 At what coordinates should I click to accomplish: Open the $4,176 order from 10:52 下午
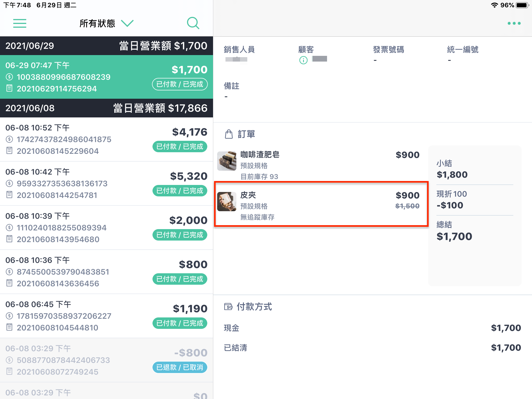107,139
